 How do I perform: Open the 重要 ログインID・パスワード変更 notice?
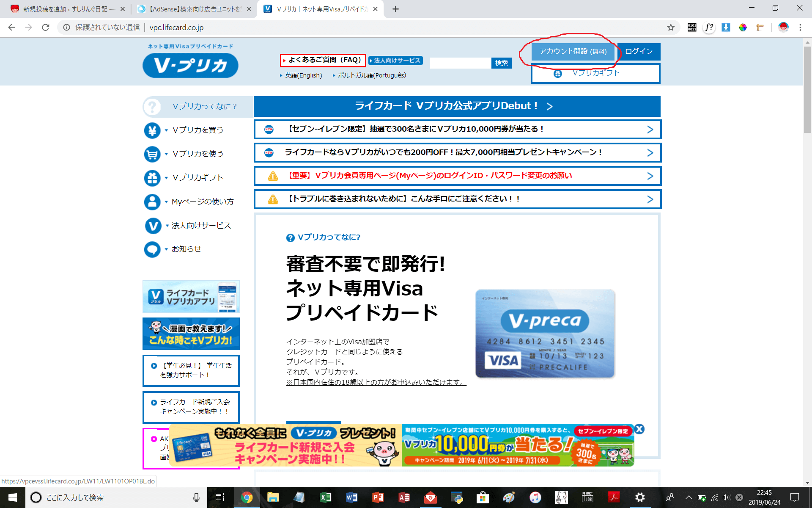tap(457, 176)
